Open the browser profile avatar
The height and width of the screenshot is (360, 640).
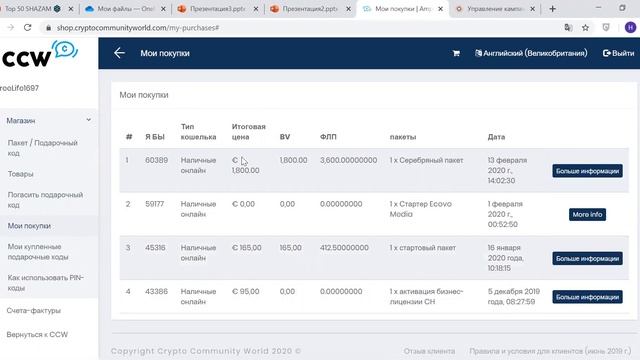[630, 27]
